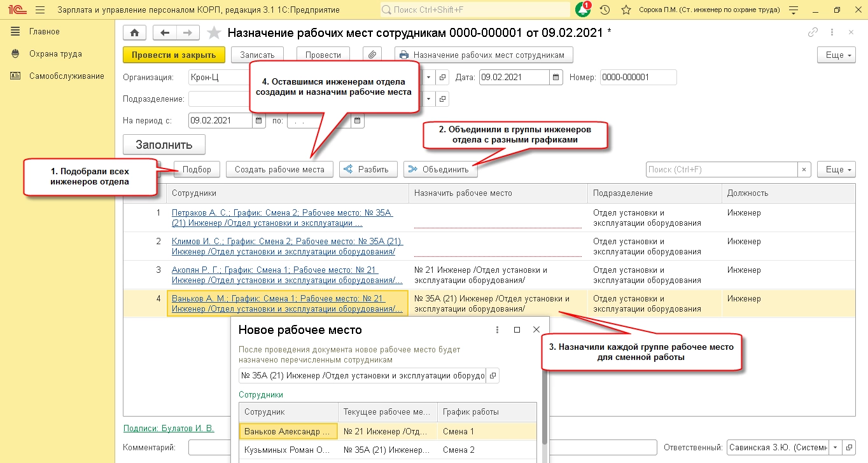Click the Объединить button

[x=440, y=169]
